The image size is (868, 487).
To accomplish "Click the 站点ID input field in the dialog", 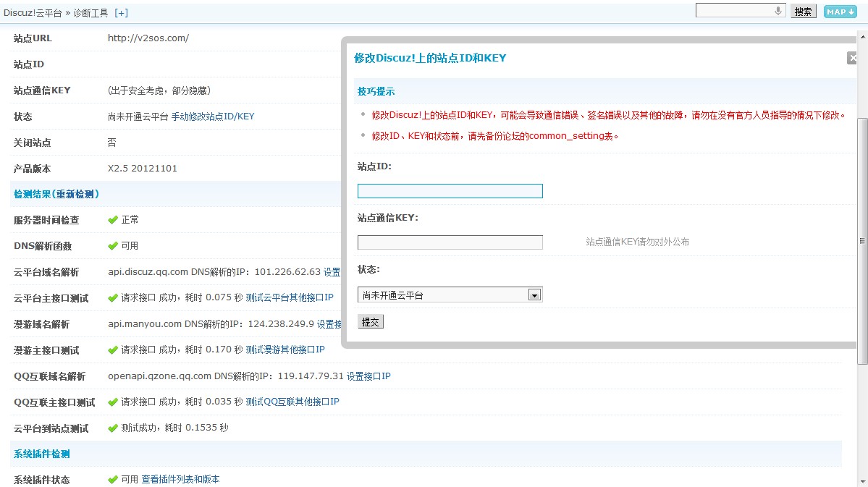I will pyautogui.click(x=450, y=191).
